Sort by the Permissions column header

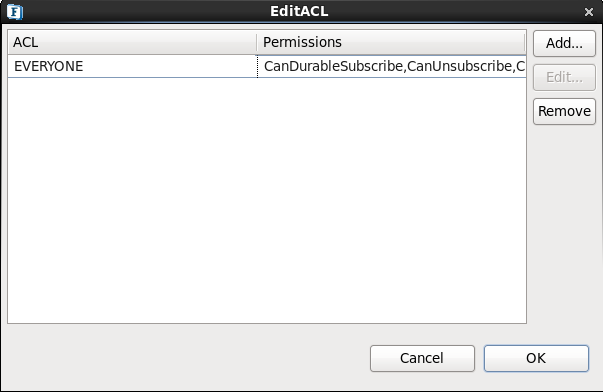pos(391,42)
